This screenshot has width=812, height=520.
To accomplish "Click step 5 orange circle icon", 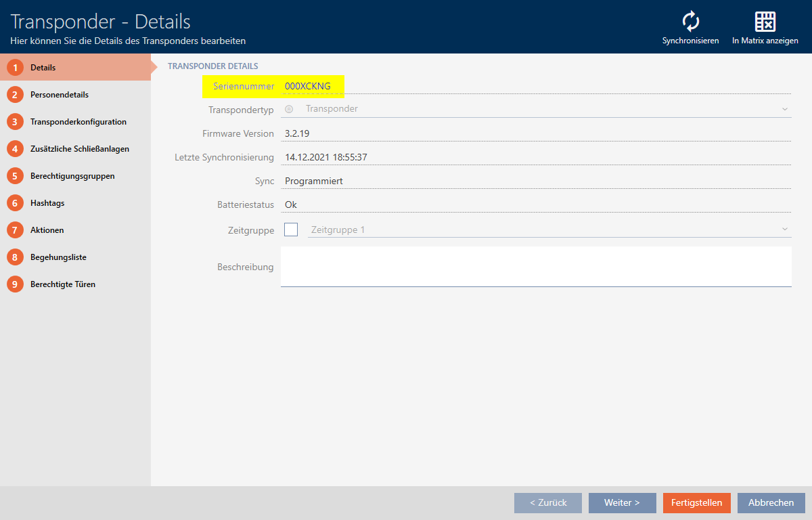I will click(x=15, y=176).
